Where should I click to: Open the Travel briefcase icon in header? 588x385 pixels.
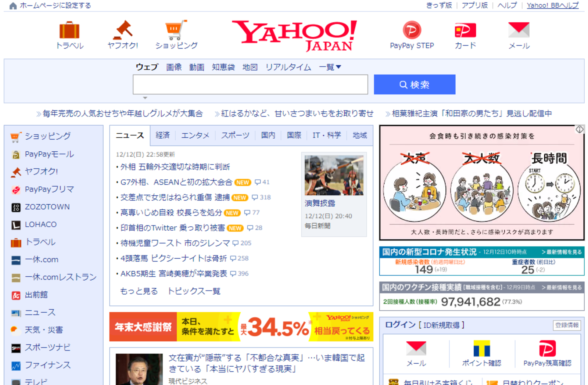69,30
